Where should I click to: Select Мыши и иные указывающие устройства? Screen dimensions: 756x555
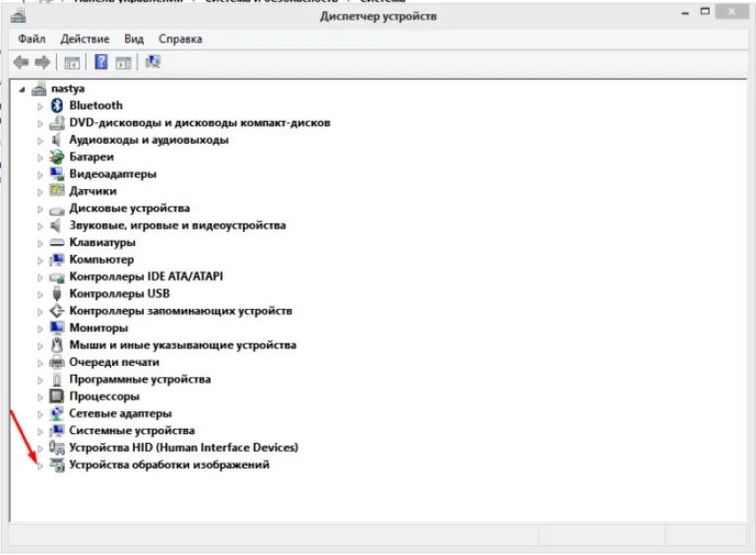pyautogui.click(x=183, y=345)
